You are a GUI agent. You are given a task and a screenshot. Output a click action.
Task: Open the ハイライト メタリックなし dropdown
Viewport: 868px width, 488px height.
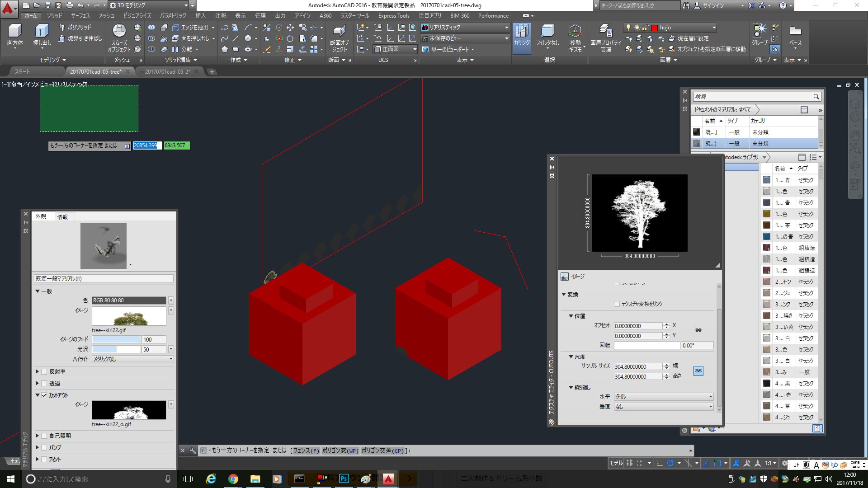coord(132,359)
